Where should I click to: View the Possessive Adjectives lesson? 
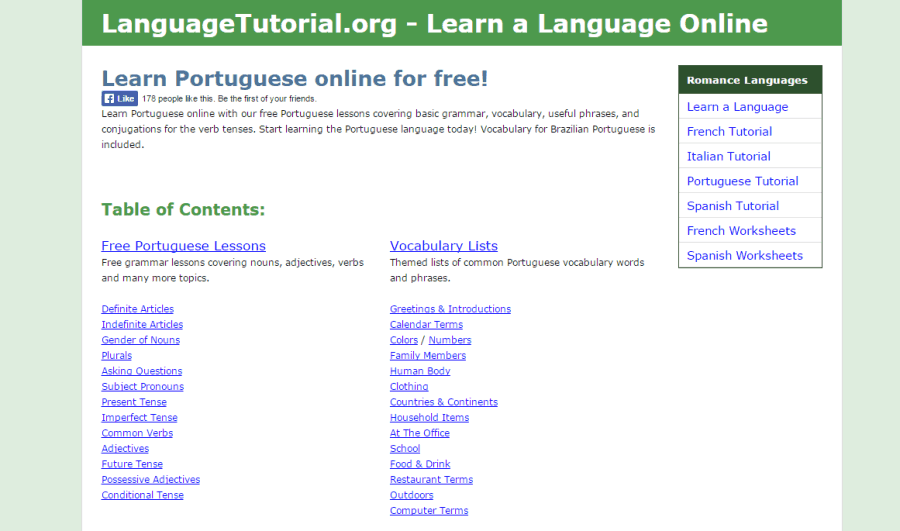tap(151, 479)
